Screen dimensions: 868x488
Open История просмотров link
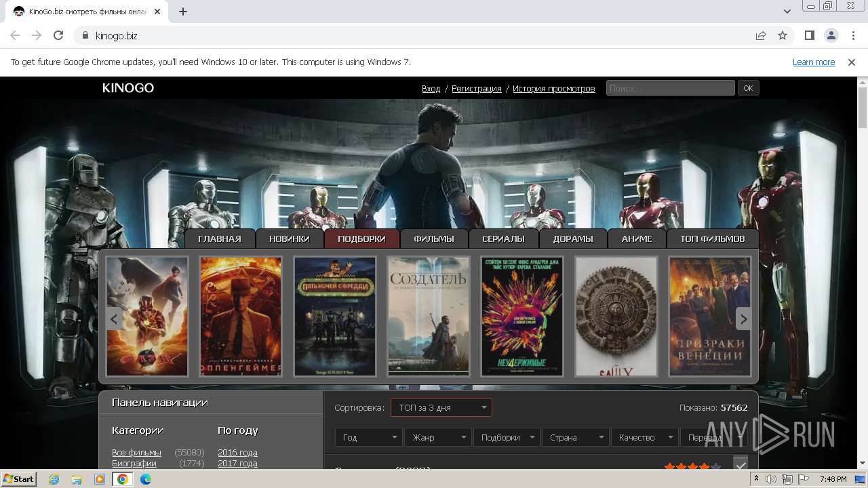553,89
